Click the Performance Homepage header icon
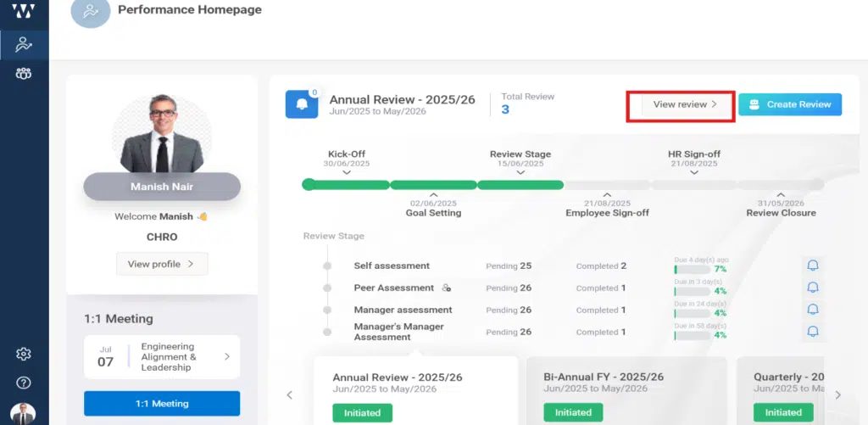 click(x=90, y=11)
